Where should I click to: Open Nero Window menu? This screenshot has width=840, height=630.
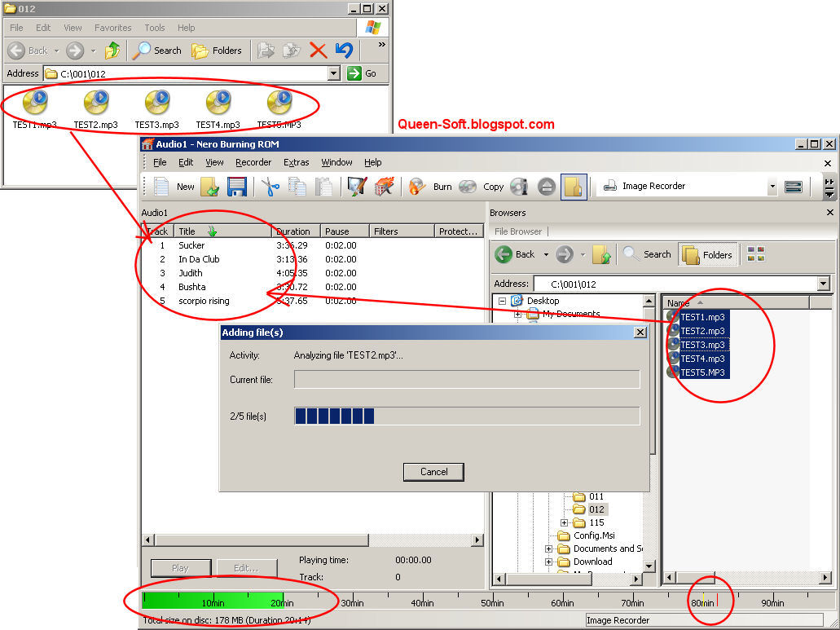click(x=336, y=162)
